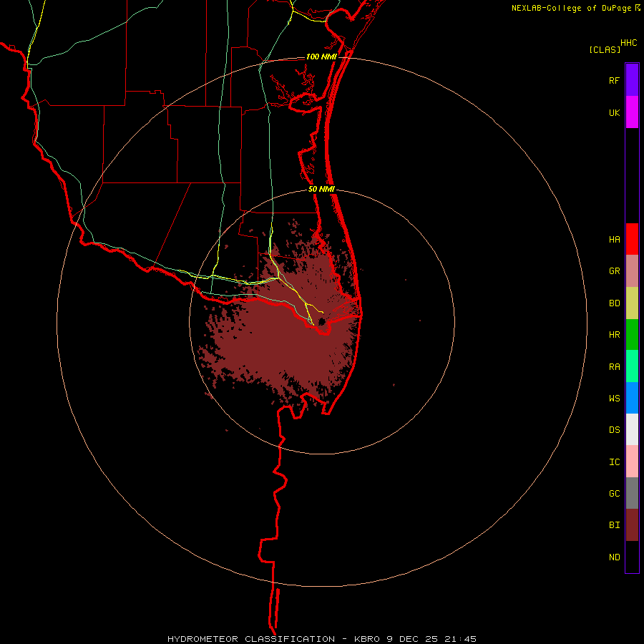Click the UK magenta legend color swatch
644x644 pixels.
point(632,112)
